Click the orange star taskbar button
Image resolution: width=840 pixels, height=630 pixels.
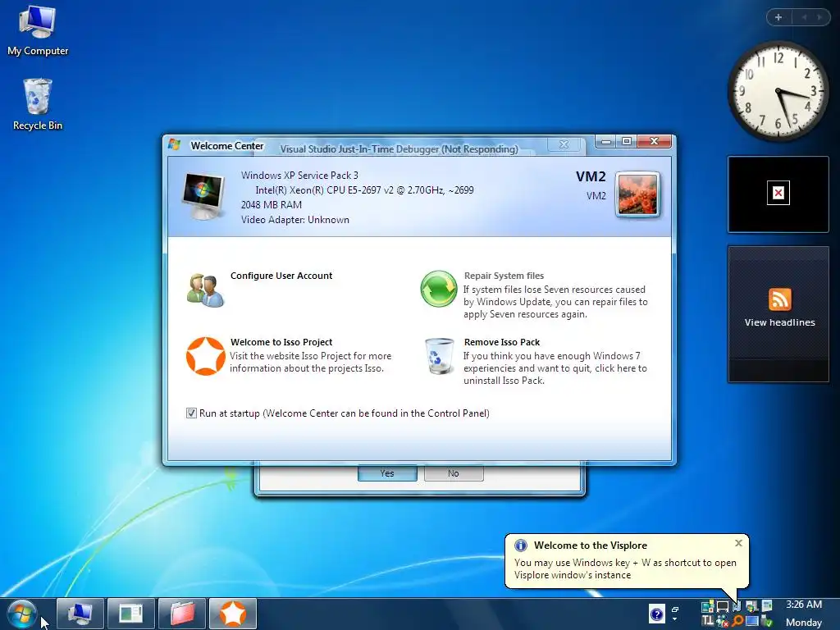pos(232,614)
